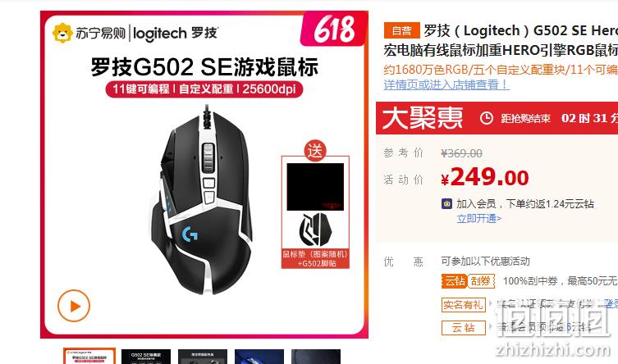The height and width of the screenshot is (364, 618).
Task: Click the red 送 gift badge
Action: pyautogui.click(x=315, y=150)
